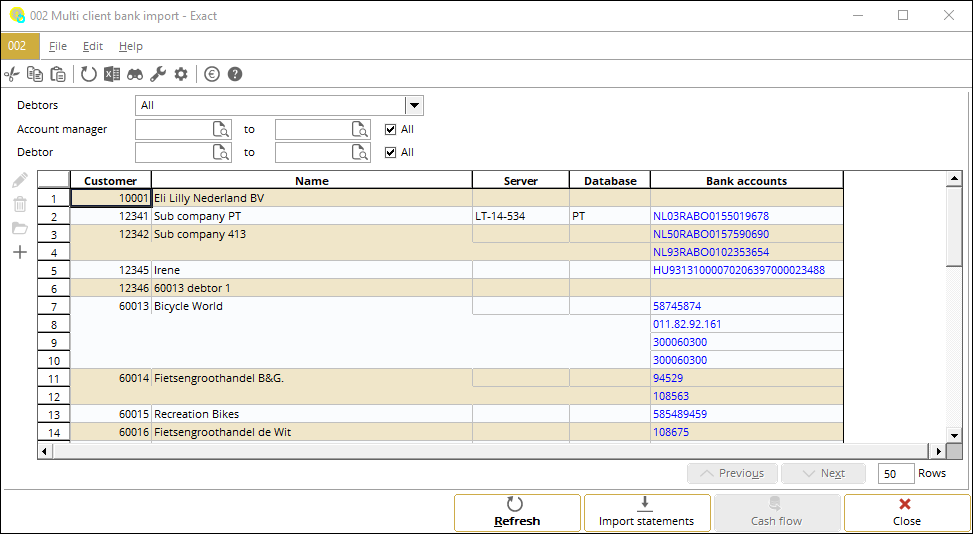The image size is (973, 534).
Task: Select the Database column header
Action: [x=610, y=180]
